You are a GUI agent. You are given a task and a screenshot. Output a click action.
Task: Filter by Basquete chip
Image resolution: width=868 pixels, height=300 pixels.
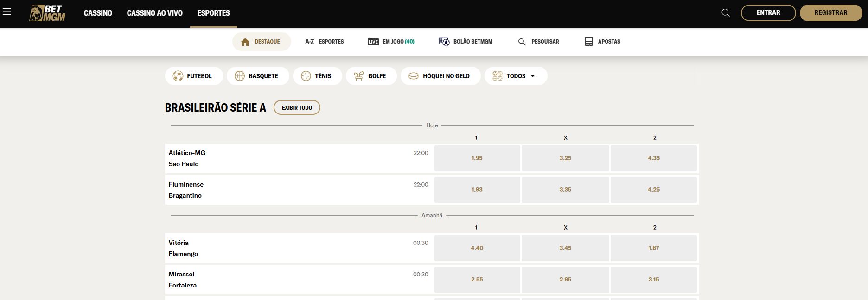point(258,76)
